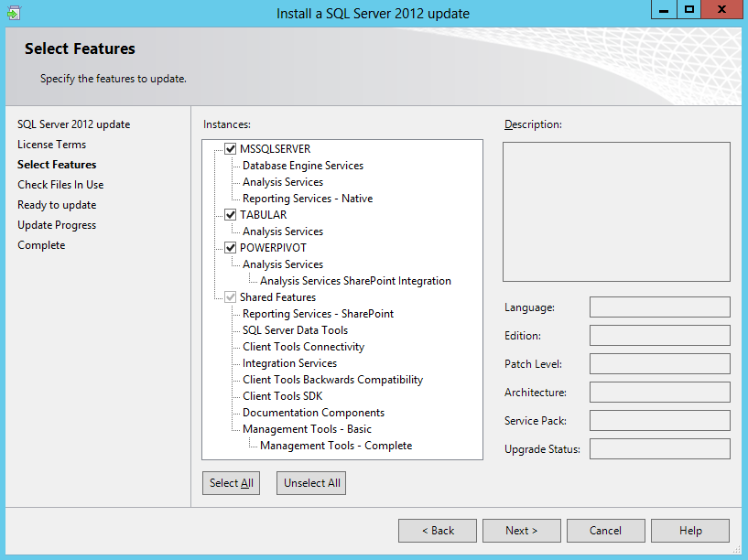Select Management Tools - Complete item

(x=336, y=446)
